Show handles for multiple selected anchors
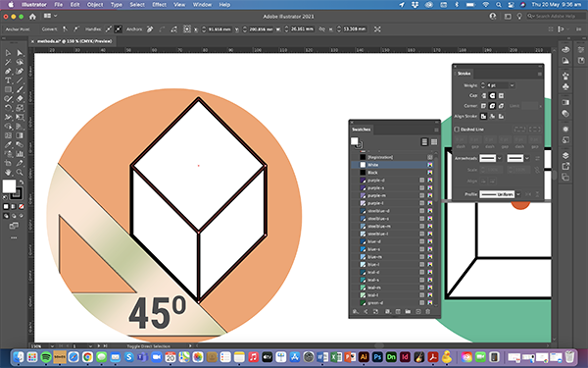Image resolution: width=588 pixels, height=368 pixels. coord(109,29)
